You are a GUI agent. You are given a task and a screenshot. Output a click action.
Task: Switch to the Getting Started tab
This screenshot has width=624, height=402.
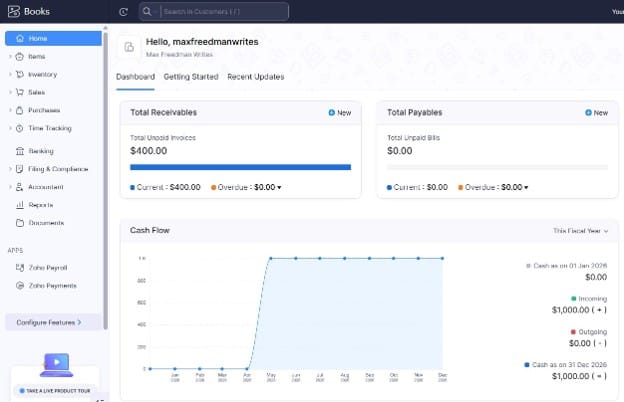point(191,77)
